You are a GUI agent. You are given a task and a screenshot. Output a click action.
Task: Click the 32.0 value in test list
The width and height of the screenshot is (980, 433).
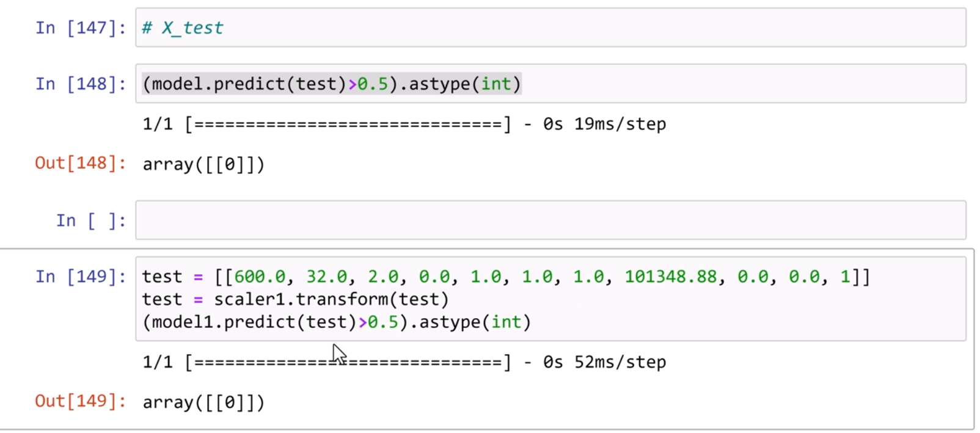coord(326,277)
